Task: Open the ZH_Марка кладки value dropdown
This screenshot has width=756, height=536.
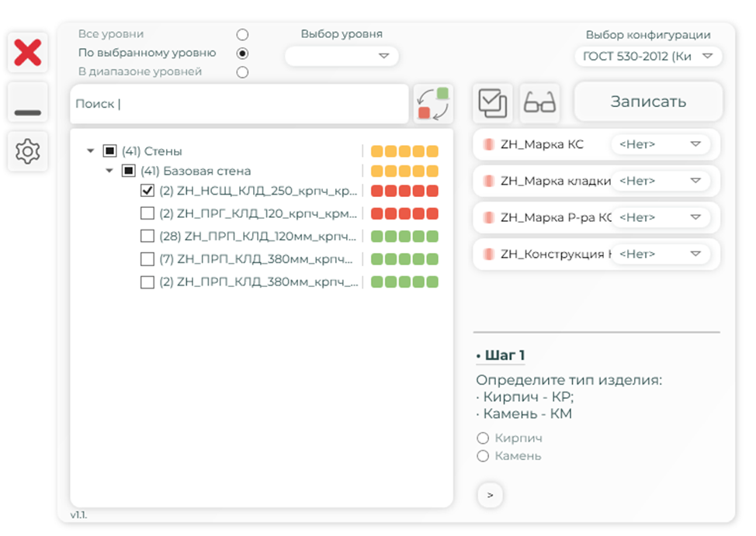Action: 660,181
